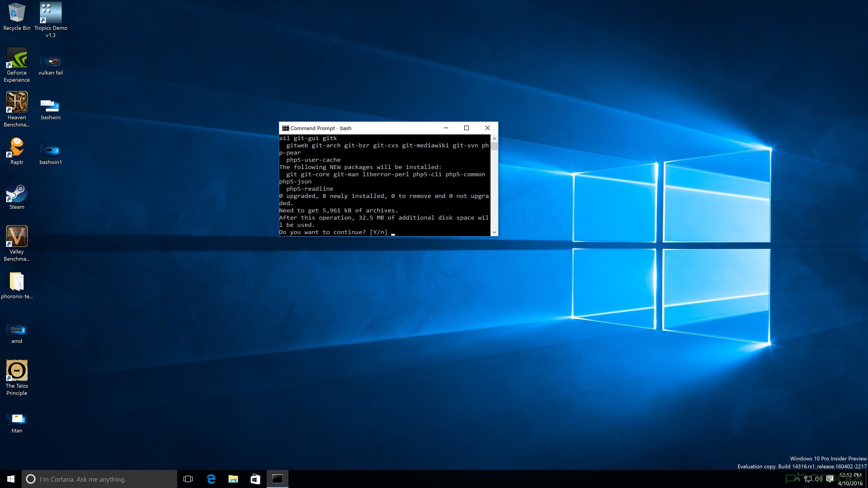Open The Talos Principle shortcut
This screenshot has height=488, width=868.
17,371
